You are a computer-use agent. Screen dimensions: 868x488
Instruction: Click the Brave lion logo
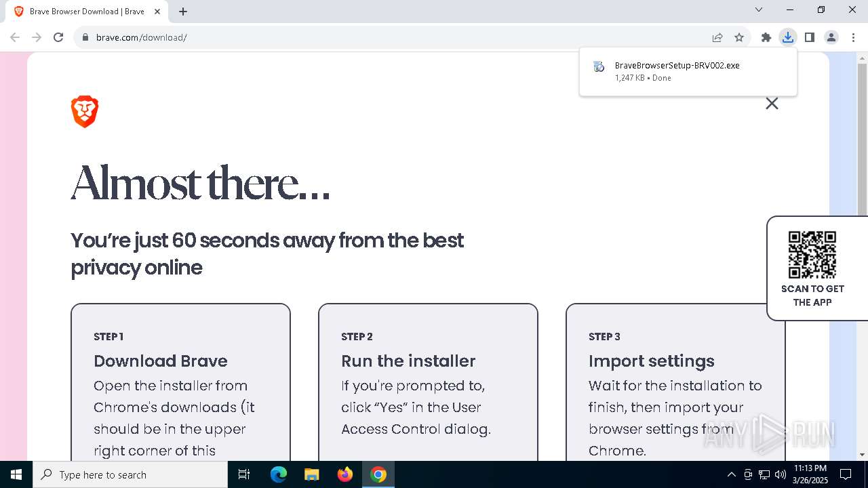(x=85, y=112)
